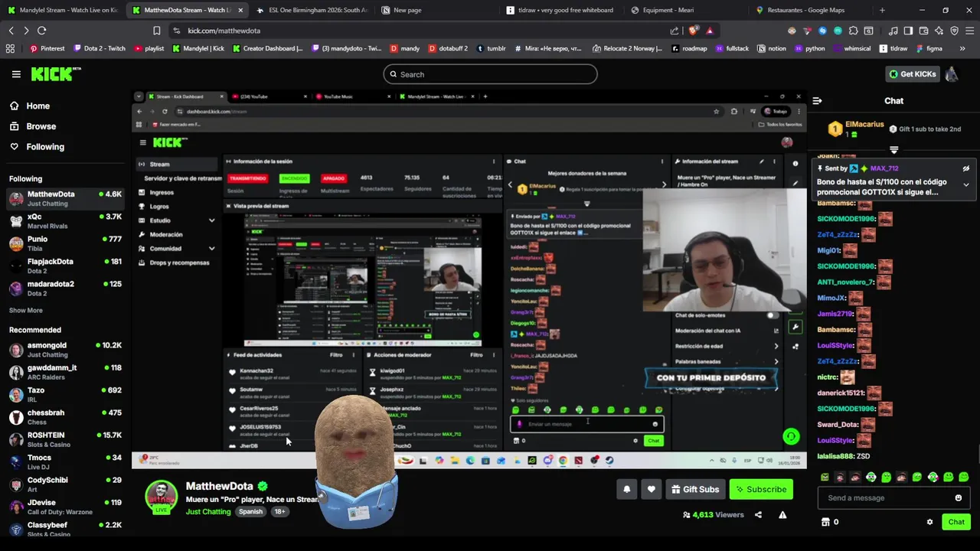
Task: Open the emoji picker in message box
Action: (x=958, y=498)
